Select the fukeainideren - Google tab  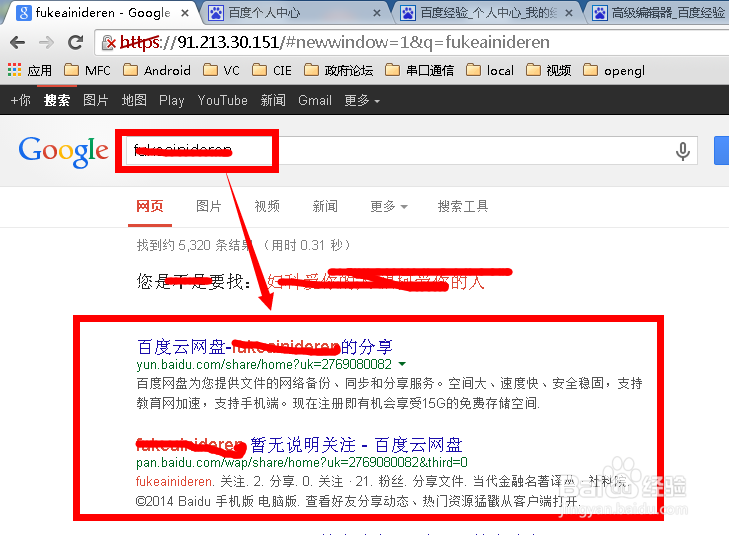(x=102, y=13)
